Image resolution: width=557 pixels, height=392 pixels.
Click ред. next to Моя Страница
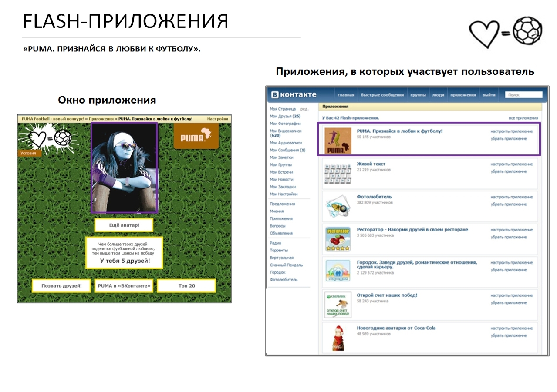tap(304, 109)
